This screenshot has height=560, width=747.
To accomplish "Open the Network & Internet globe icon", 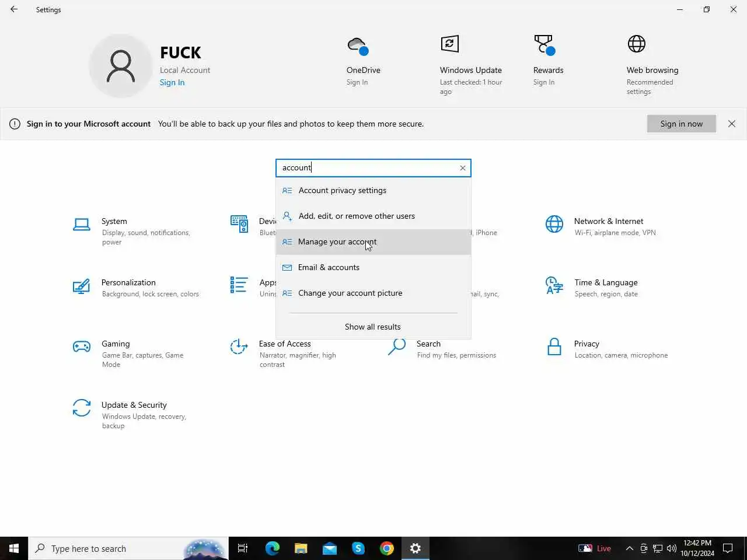I will pyautogui.click(x=554, y=224).
